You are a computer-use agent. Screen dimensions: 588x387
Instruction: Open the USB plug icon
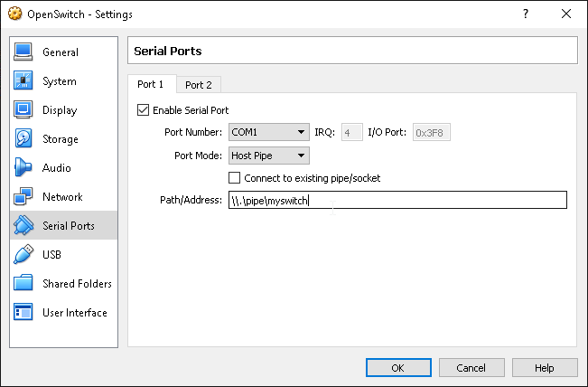coord(23,254)
